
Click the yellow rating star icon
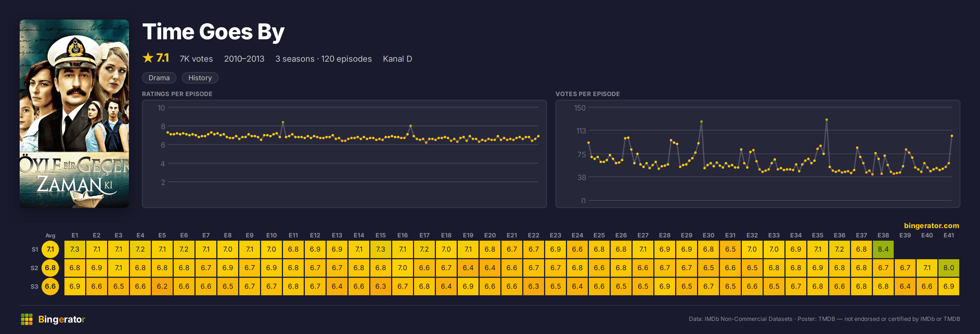click(147, 58)
